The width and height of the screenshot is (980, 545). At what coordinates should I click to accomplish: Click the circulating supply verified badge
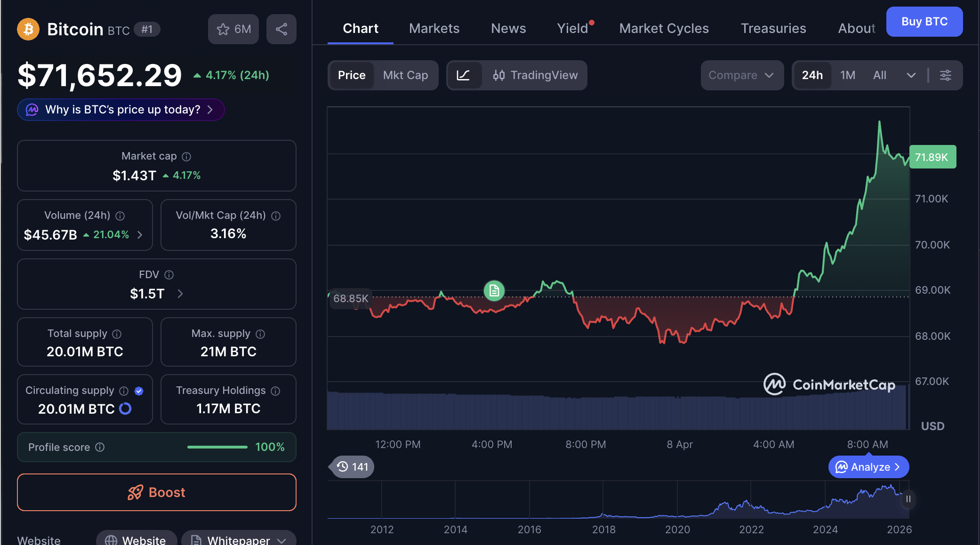point(139,391)
